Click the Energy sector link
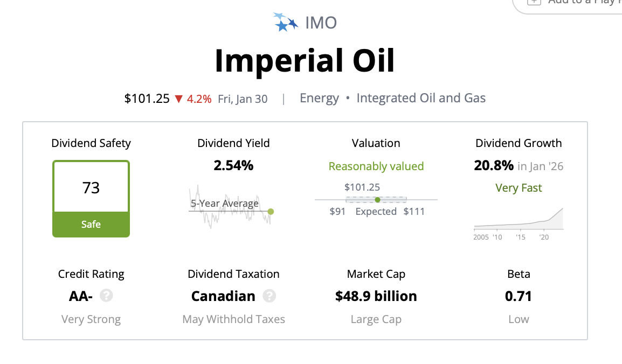The image size is (622, 364). tap(319, 99)
